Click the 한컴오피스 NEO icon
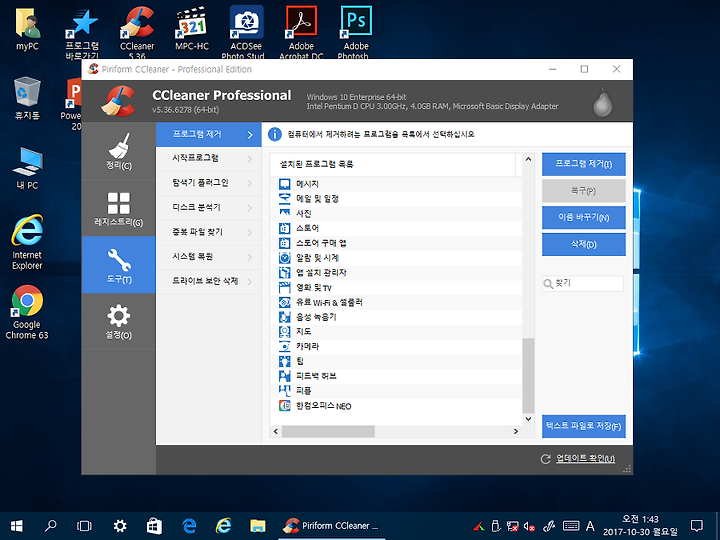 [285, 406]
